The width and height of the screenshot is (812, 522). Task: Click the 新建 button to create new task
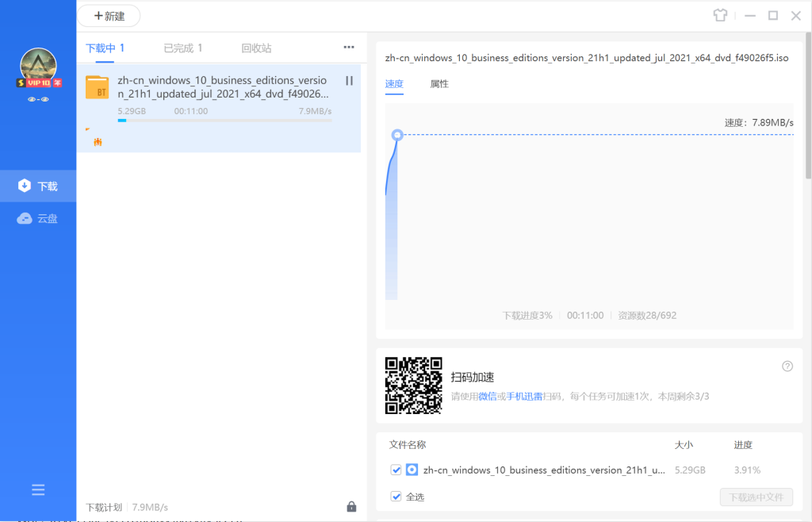tap(108, 15)
